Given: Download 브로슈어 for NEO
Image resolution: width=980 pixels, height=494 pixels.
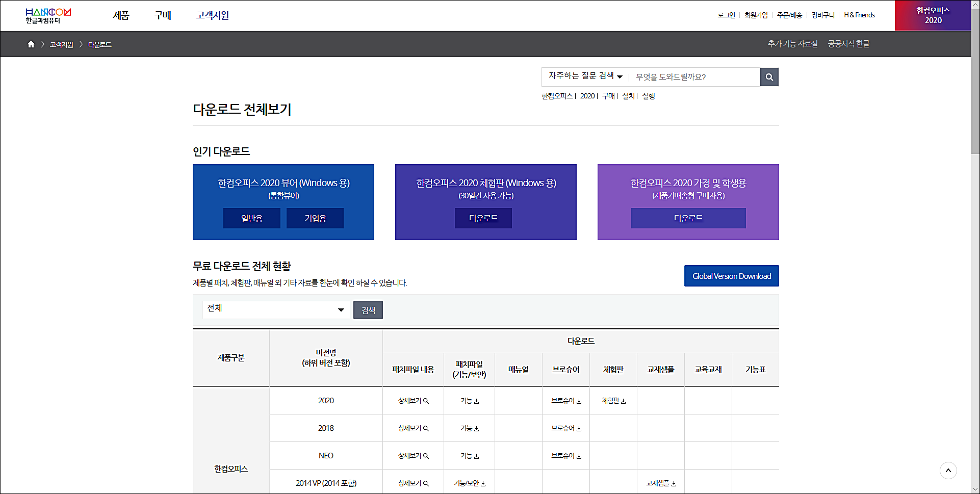Looking at the screenshot, I should (x=566, y=456).
